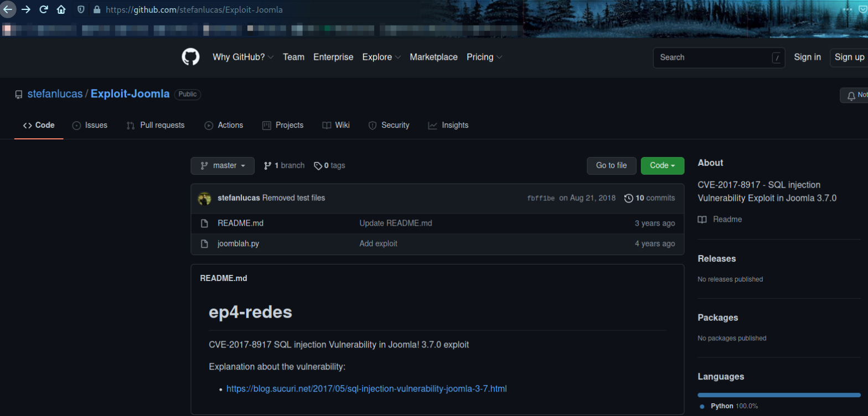Open the master branch selector dropdown
This screenshot has width=868, height=416.
223,165
